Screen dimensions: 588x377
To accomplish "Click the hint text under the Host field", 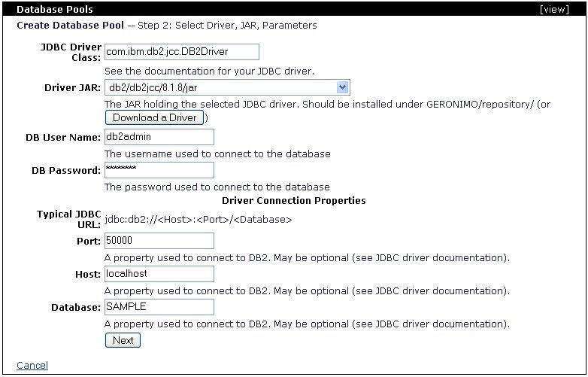I will click(307, 290).
